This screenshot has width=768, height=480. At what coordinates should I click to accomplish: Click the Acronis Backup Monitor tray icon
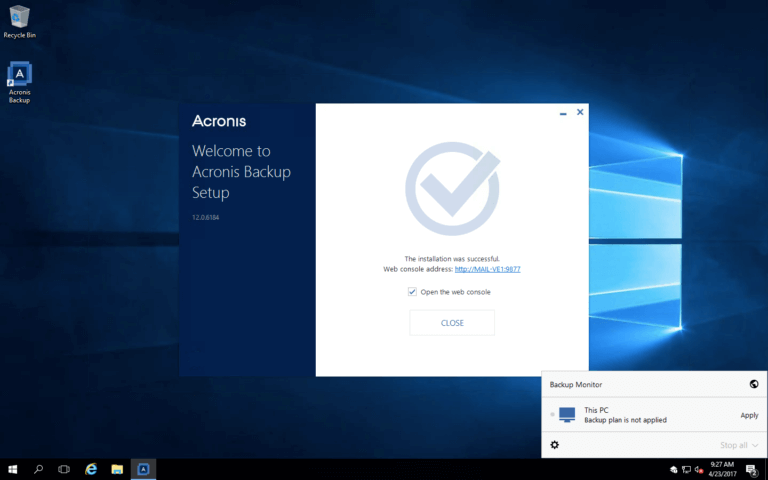673,470
